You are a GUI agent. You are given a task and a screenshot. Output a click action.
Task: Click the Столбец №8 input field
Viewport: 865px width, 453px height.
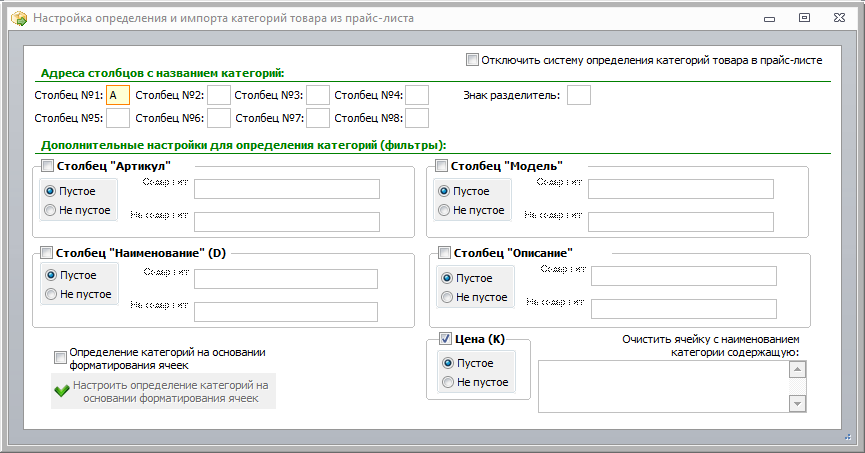click(417, 118)
